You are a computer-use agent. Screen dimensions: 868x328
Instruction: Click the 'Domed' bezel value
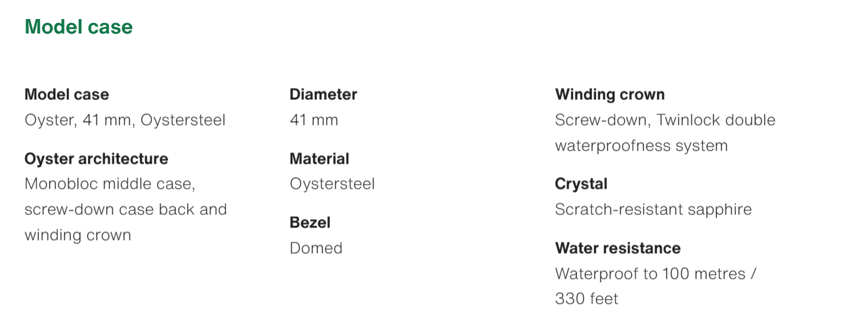pyautogui.click(x=316, y=248)
